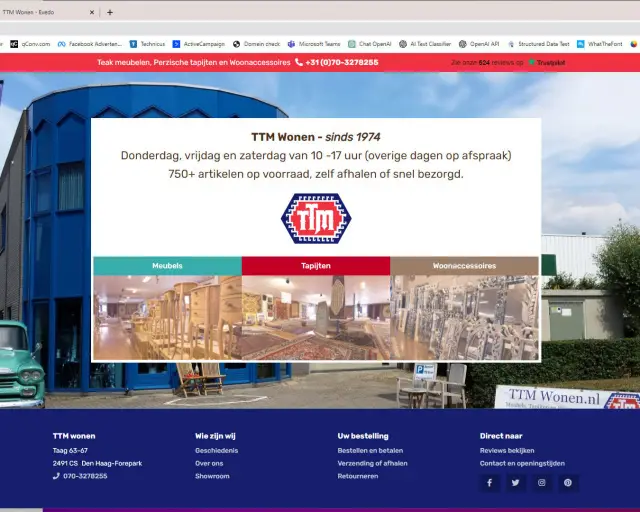
Task: Open the Over ons footer link
Action: (209, 463)
